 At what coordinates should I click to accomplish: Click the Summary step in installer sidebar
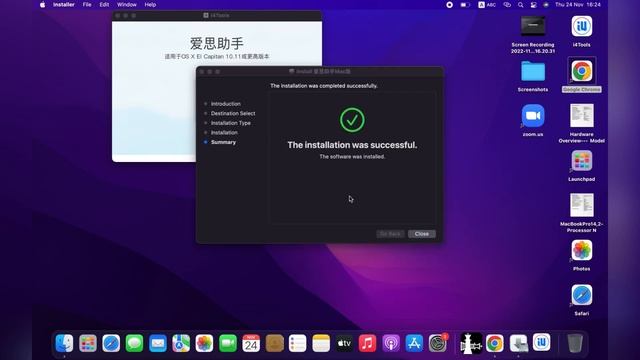pyautogui.click(x=223, y=142)
